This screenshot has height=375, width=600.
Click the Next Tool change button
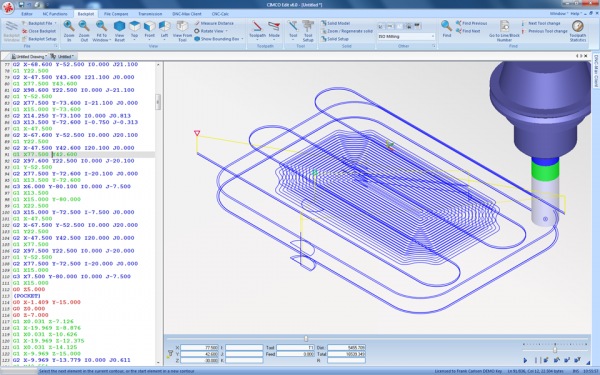click(x=545, y=23)
